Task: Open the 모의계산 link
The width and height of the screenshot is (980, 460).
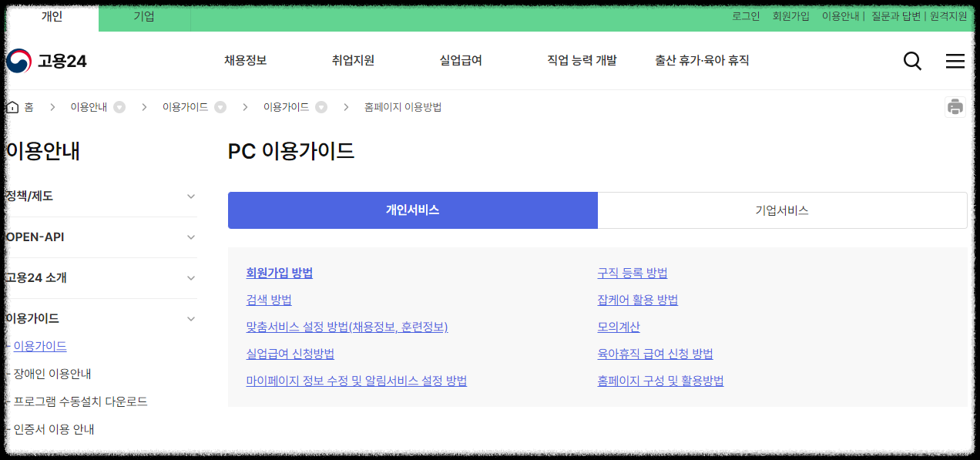Action: point(619,327)
